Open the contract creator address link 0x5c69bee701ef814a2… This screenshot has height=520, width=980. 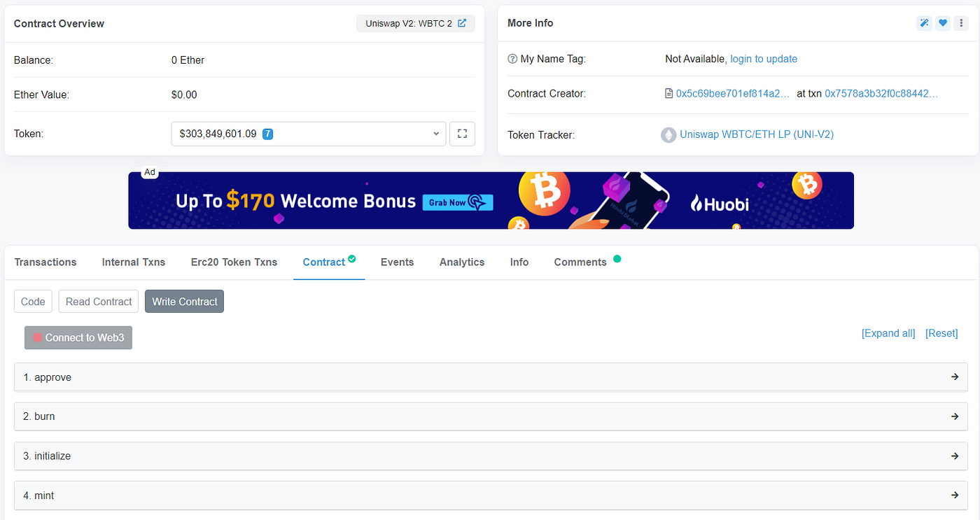tap(733, 93)
